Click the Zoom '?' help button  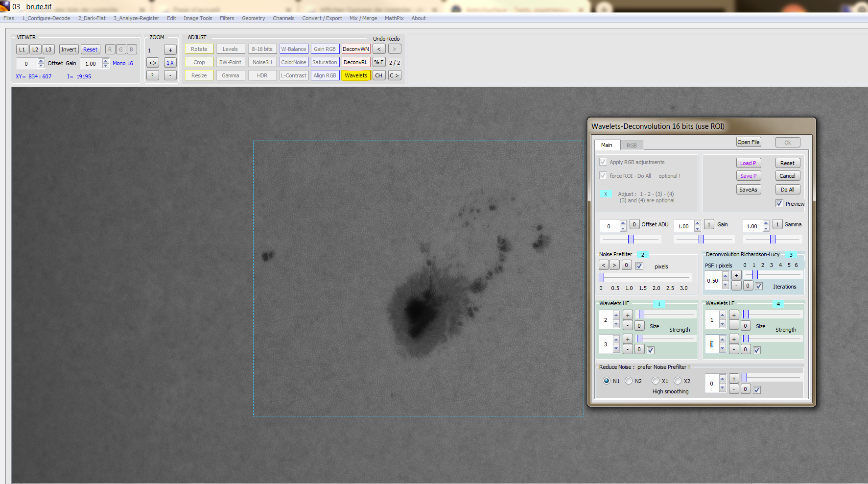(x=153, y=75)
